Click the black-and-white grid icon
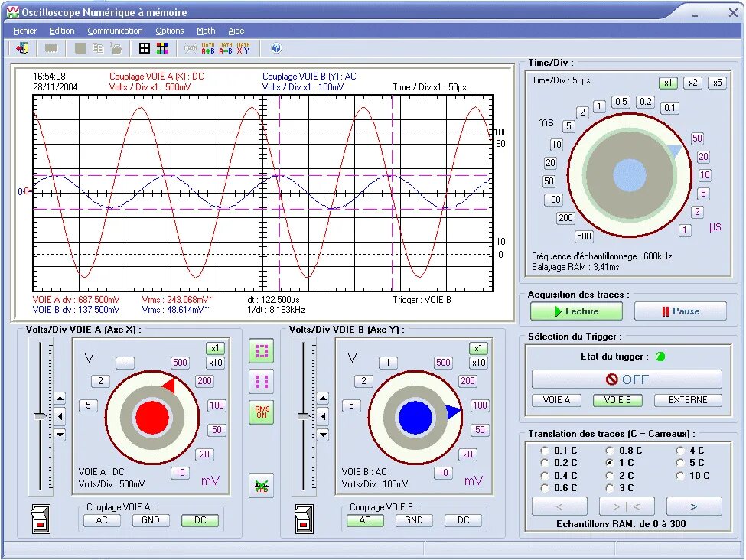The image size is (746, 560). (x=145, y=48)
